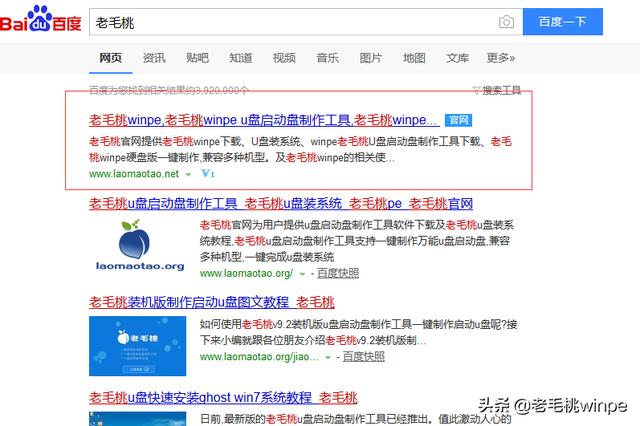This screenshot has width=640, height=426.
Task: Focus the search box containing 老毛桃
Action: (293, 22)
